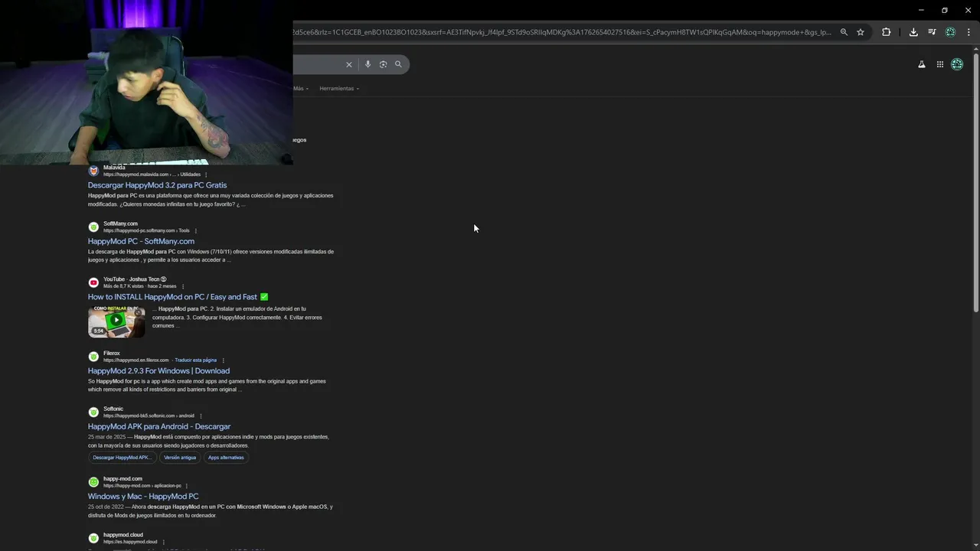Click the page vertical scrollbar thumb

(x=975, y=181)
